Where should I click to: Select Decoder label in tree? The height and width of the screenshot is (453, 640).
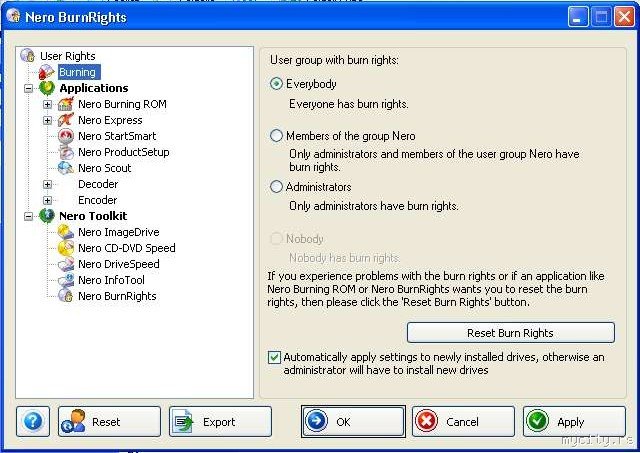(x=98, y=184)
